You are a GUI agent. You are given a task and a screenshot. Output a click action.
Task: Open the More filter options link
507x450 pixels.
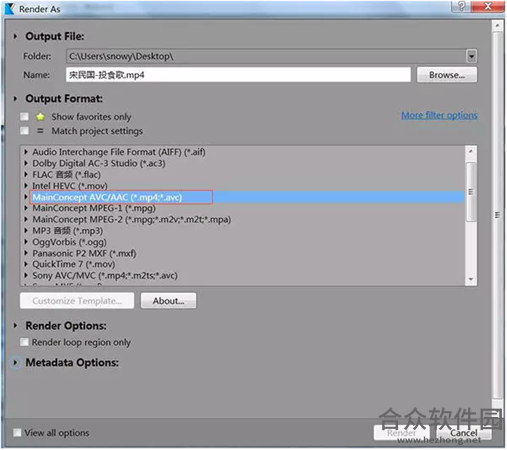click(439, 115)
